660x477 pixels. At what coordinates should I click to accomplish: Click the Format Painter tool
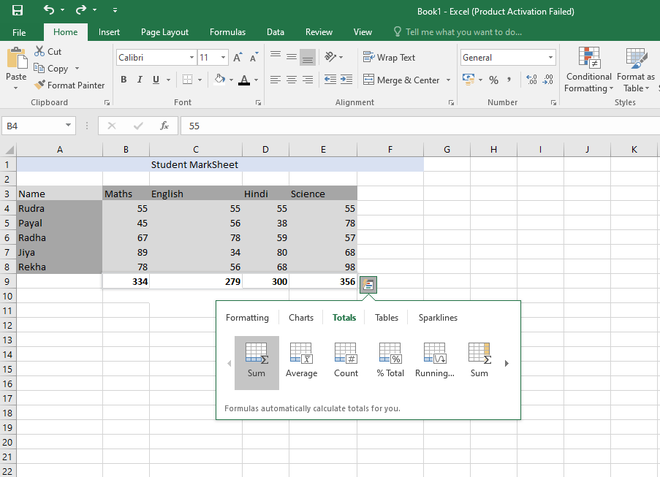69,85
